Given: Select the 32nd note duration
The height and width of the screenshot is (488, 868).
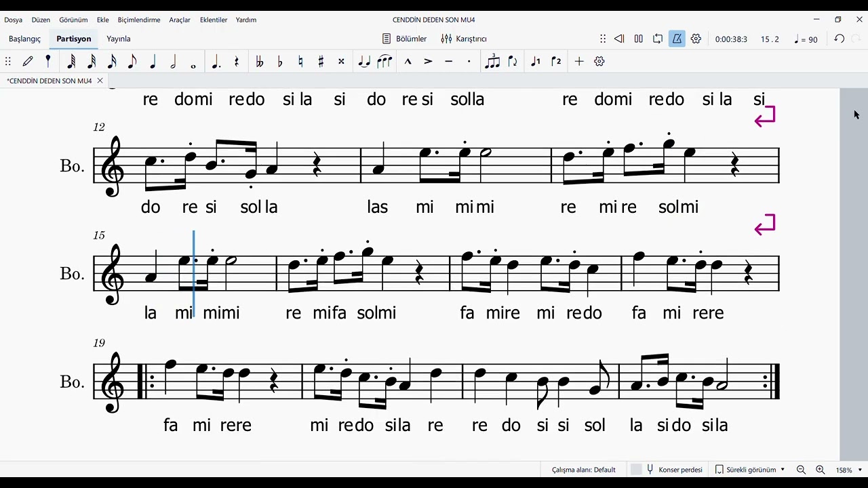Looking at the screenshot, I should tap(92, 61).
